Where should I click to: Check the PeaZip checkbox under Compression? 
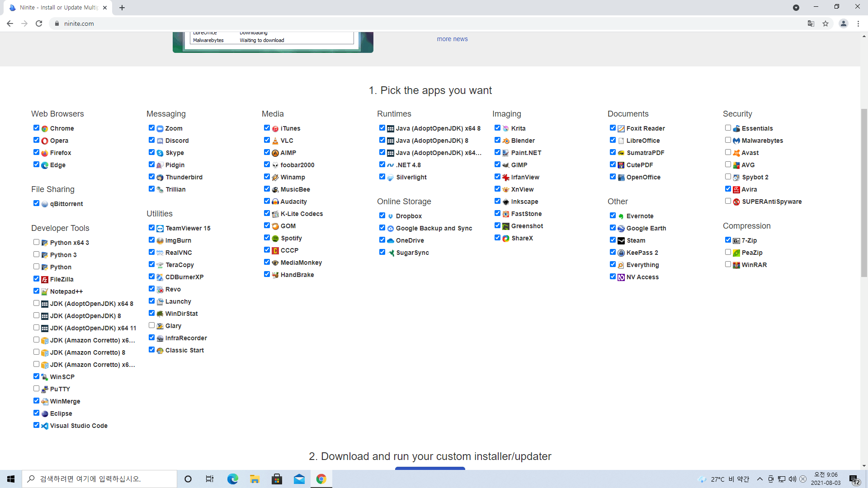click(x=728, y=252)
